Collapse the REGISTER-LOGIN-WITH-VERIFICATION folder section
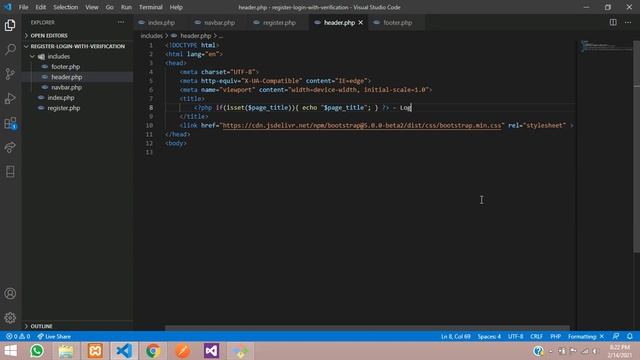The image size is (640, 360). pyautogui.click(x=78, y=46)
